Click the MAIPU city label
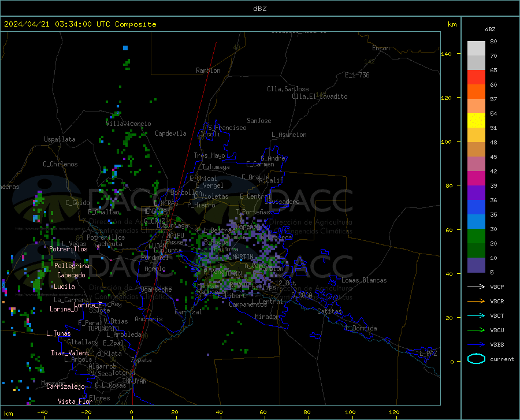Screen dimensions: 520x420 coord(175,235)
